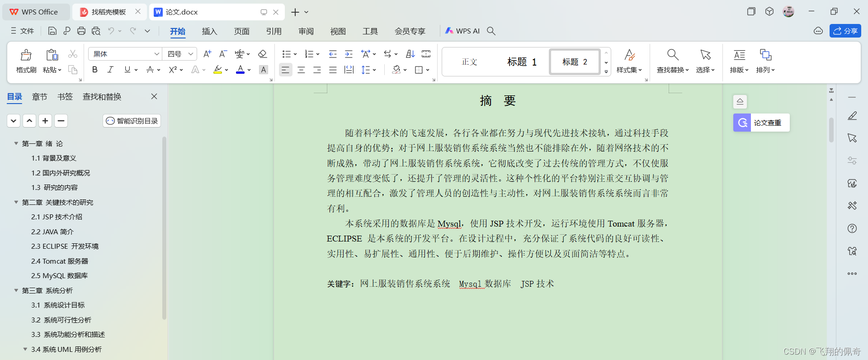Undo the last action
Image resolution: width=868 pixels, height=360 pixels.
point(111,31)
